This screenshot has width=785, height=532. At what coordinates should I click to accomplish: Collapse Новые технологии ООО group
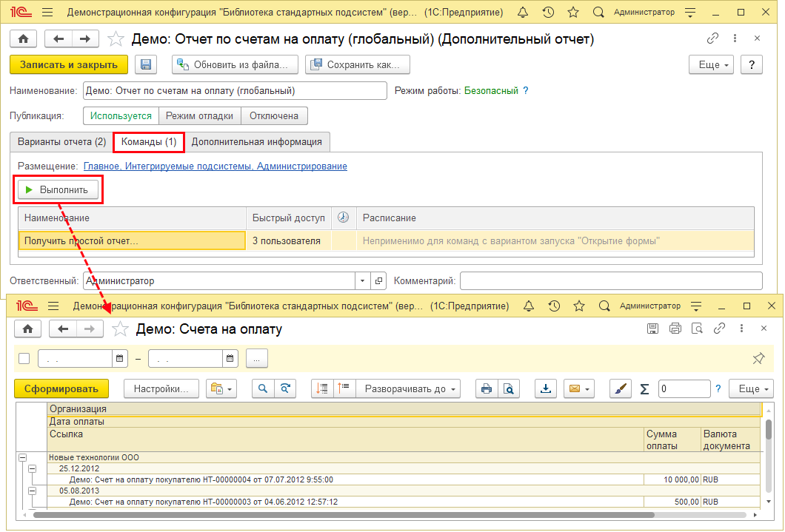22,457
